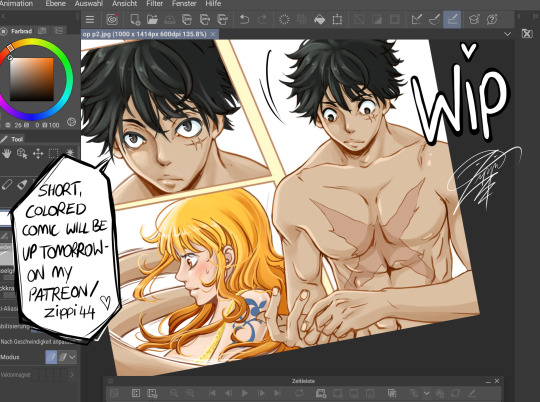Open the Clip Studio launcher icon
Image resolution: width=540 pixels, height=402 pixels.
(112, 20)
